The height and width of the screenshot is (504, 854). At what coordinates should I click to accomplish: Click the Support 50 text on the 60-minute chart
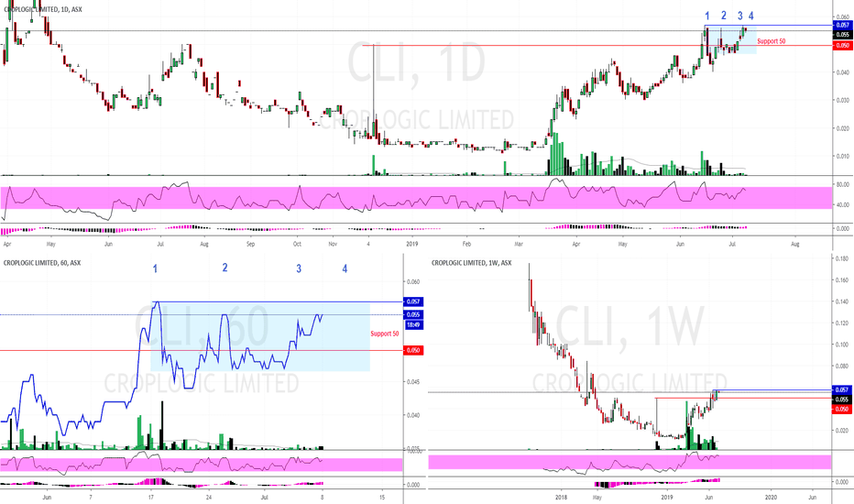point(385,334)
